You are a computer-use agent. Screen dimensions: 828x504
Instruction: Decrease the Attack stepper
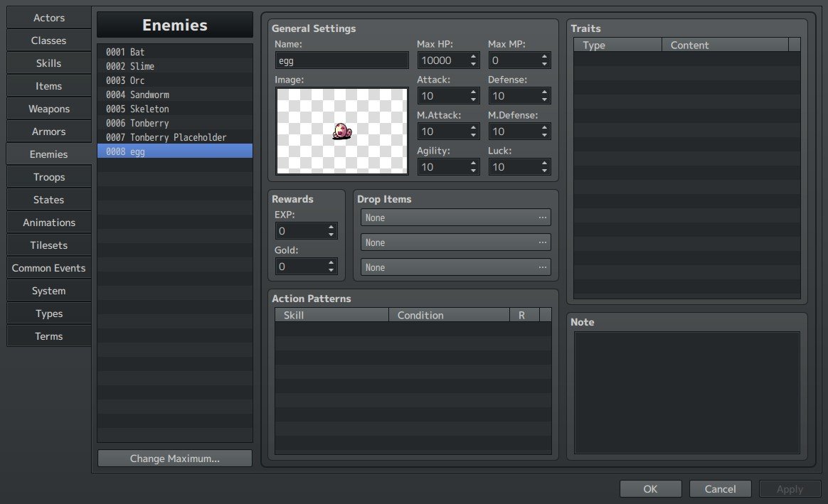(x=473, y=100)
